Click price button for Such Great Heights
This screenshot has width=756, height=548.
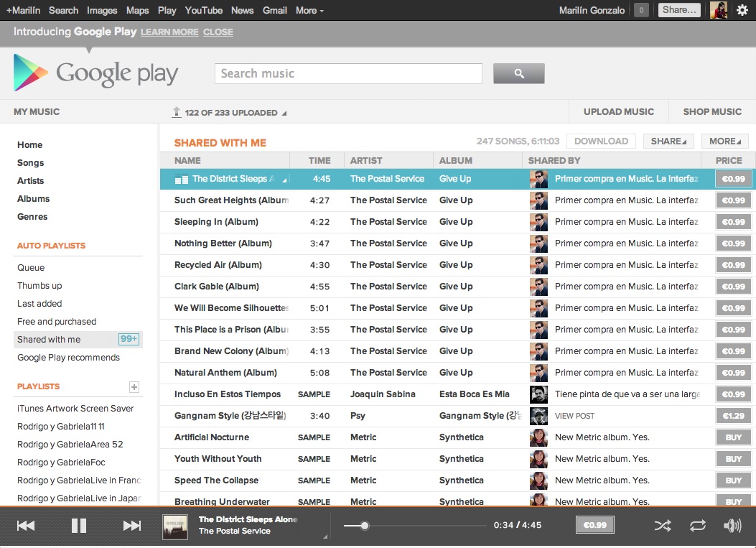pyautogui.click(x=733, y=200)
